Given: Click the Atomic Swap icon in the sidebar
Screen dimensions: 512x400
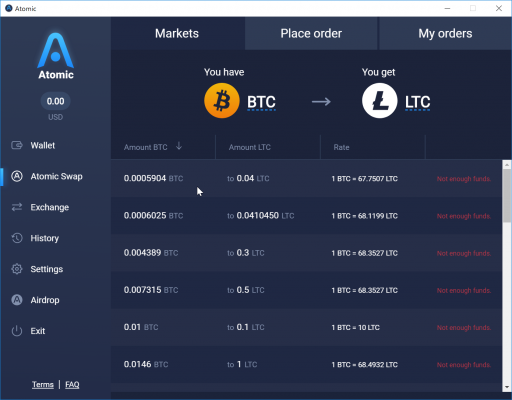Looking at the screenshot, I should 17,176.
